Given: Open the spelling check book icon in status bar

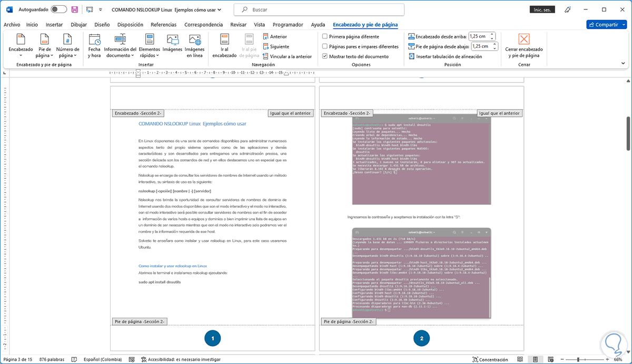Looking at the screenshot, I should tap(74, 360).
